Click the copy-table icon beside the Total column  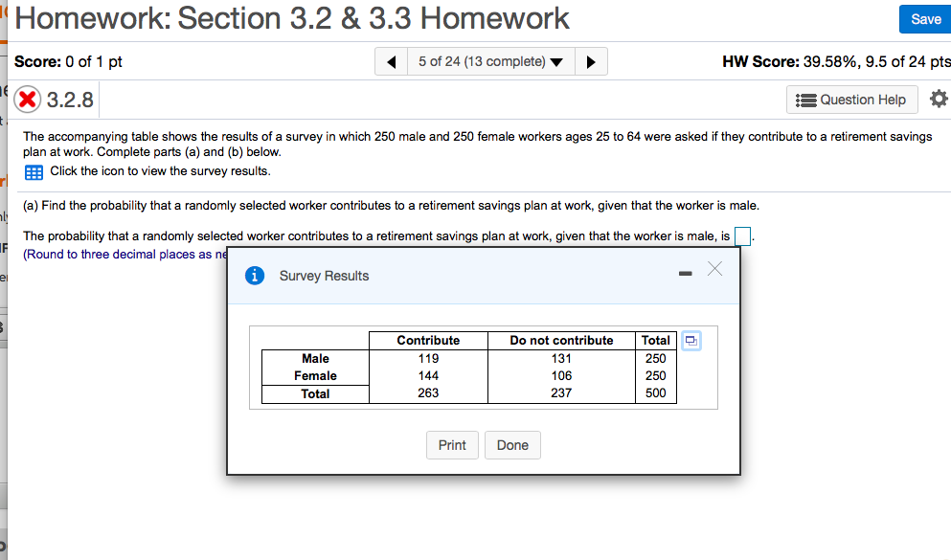pos(691,340)
